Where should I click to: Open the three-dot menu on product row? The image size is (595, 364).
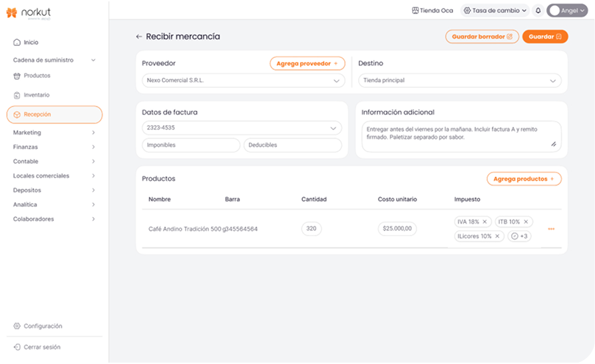551,229
